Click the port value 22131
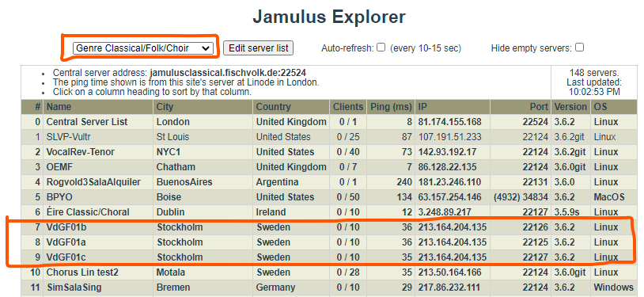 click(536, 182)
